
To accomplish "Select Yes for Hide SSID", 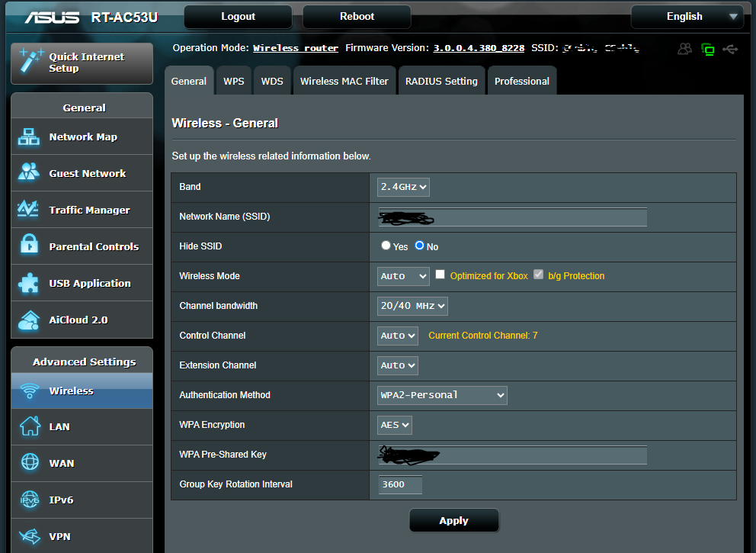I will [386, 246].
